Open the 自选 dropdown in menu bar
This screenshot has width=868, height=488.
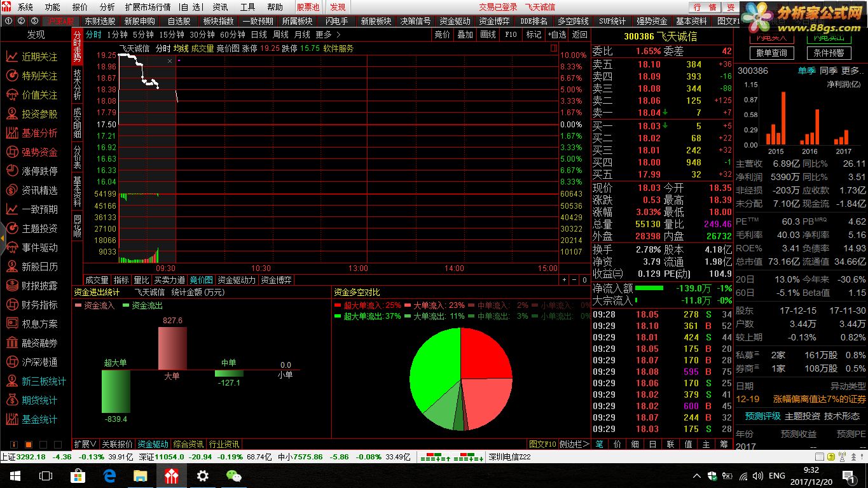click(191, 7)
